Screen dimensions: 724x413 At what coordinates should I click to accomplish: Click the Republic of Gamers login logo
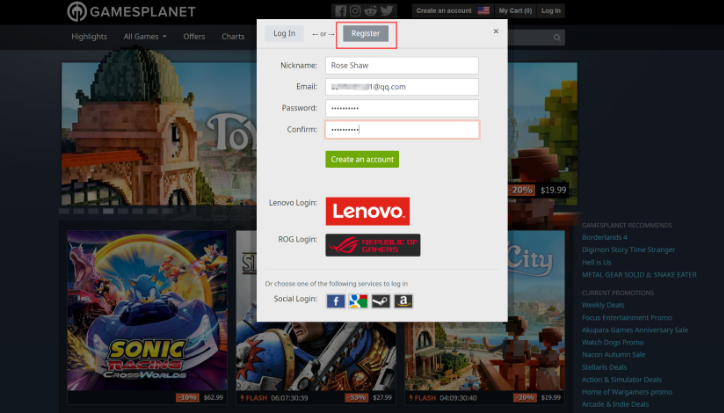(373, 245)
